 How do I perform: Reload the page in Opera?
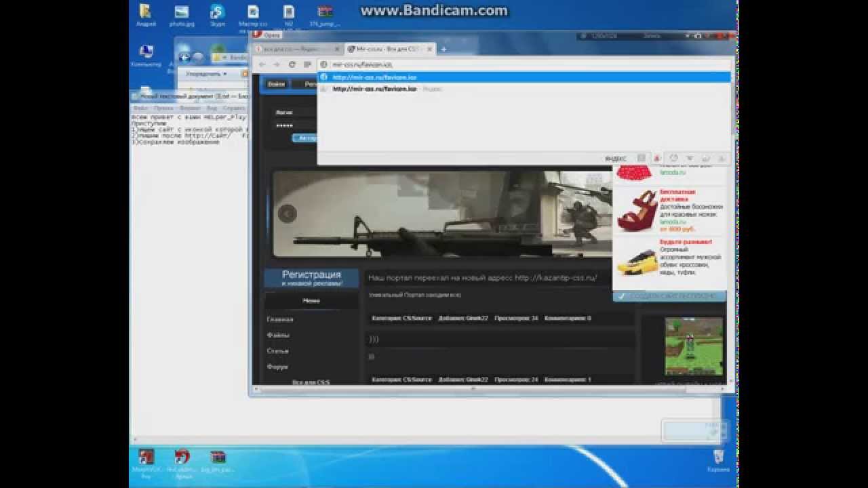pos(292,64)
